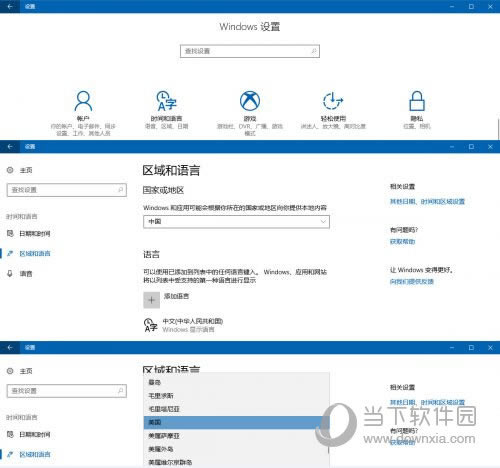This screenshot has width=500, height=468.
Task: Click back arrow in the middle 区域和语言 window
Action: pos(10,146)
